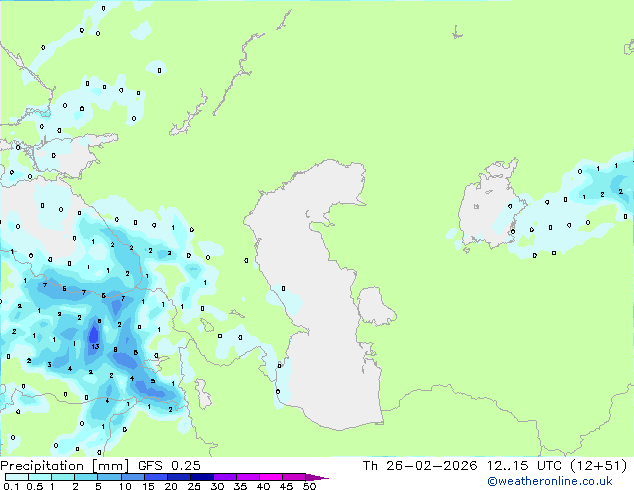This screenshot has height=490, width=634.
Task: Click the 45–50 mm legend color swatch
Action: point(293,477)
